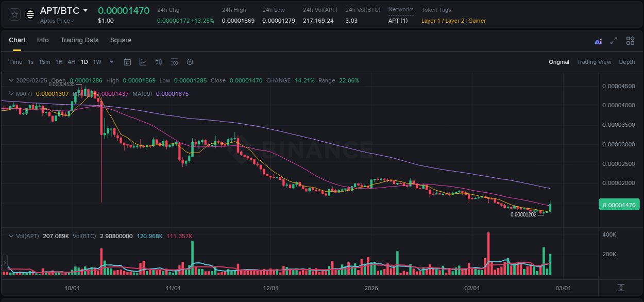This screenshot has width=644, height=302.
Task: Collapse the Vol(APT) indicator row
Action: (x=11, y=236)
